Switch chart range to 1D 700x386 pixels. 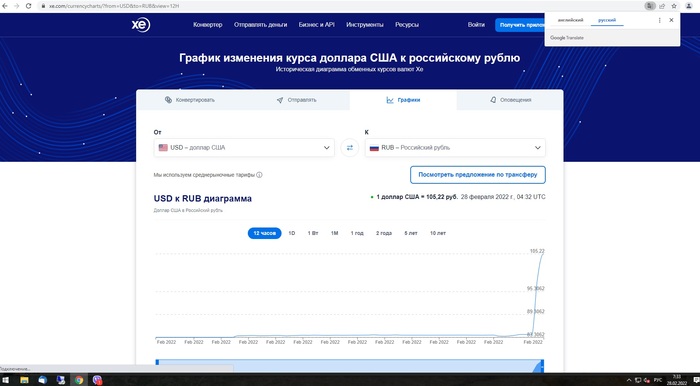pyautogui.click(x=292, y=233)
